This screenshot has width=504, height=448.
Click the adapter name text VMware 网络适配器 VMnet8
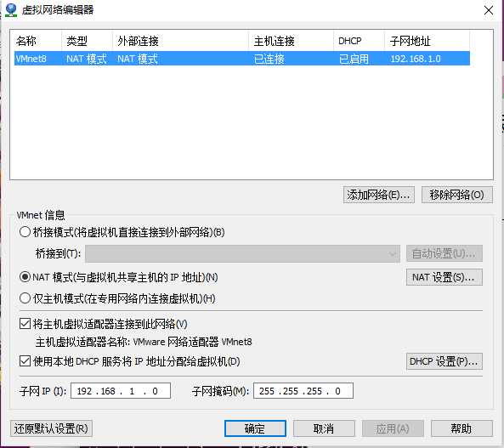pos(192,342)
